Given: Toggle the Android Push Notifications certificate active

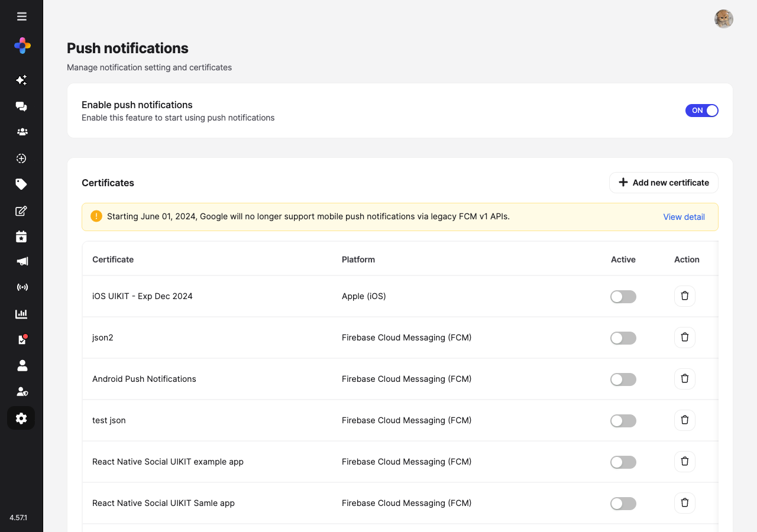Looking at the screenshot, I should [x=623, y=379].
